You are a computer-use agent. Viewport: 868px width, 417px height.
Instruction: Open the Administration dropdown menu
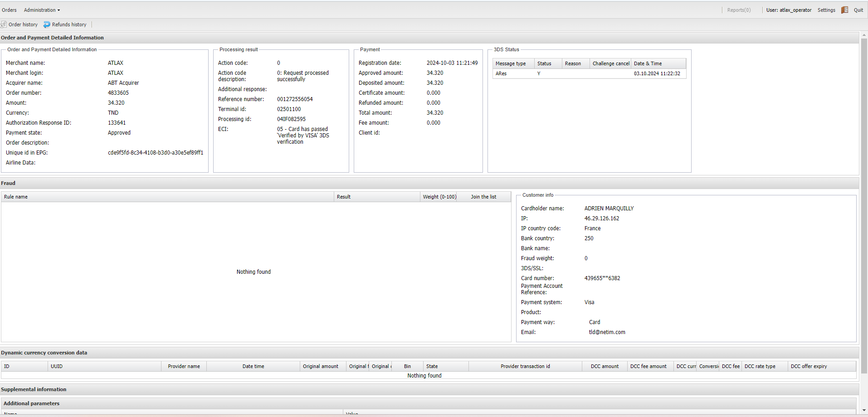[x=42, y=10]
